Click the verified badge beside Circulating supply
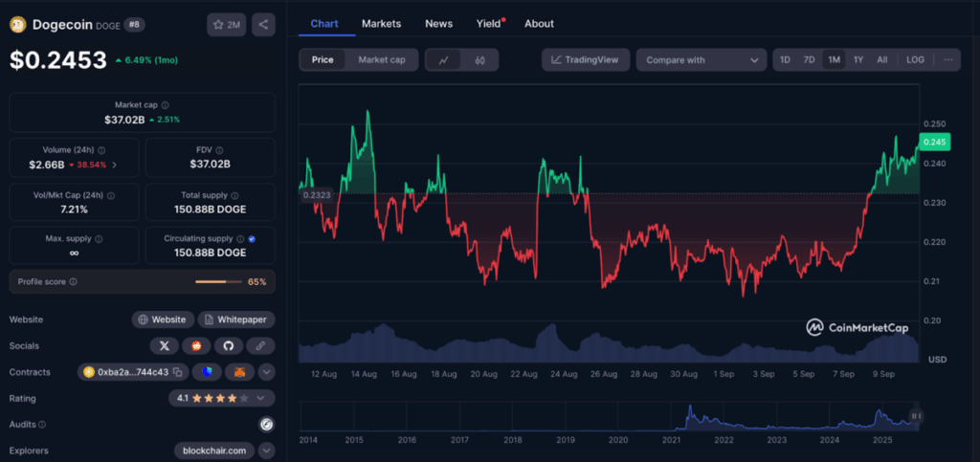 (252, 239)
